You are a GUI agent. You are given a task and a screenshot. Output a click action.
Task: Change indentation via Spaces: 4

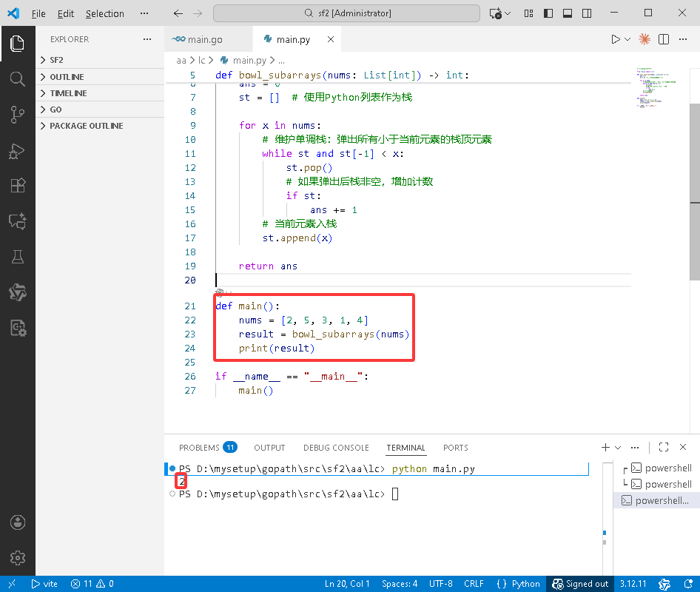pyautogui.click(x=400, y=584)
